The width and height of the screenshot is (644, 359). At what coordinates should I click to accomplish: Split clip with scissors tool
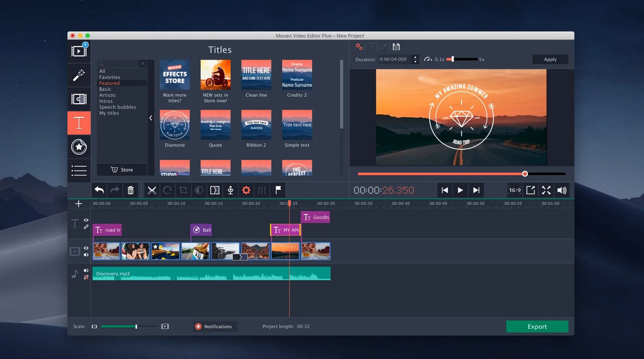click(152, 190)
